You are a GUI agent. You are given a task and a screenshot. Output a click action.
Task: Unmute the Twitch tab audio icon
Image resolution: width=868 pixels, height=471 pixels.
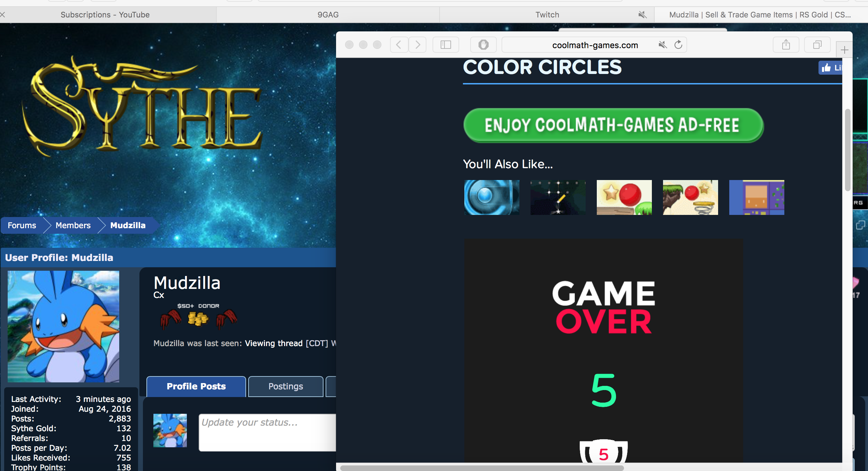[x=642, y=15]
